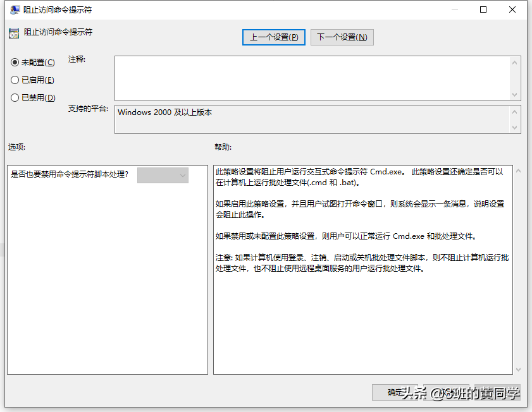Click the policy setting icon beside heading
Viewport: 532px width, 412px height.
(14, 33)
